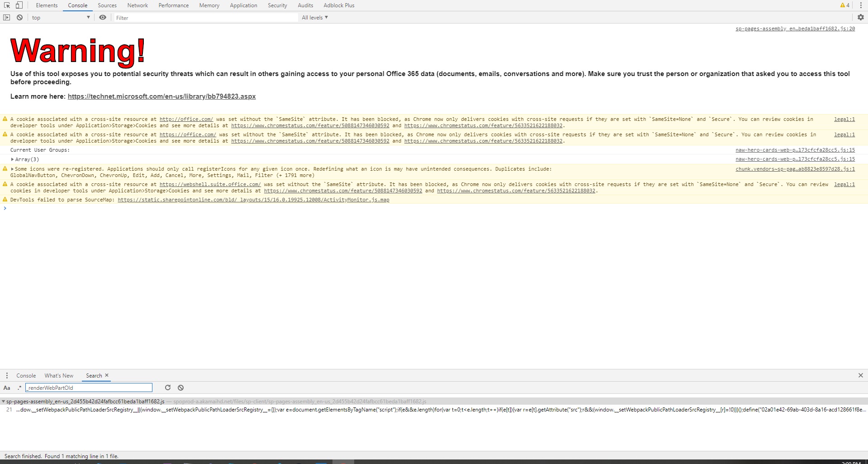Show the console sidebar
This screenshot has width=868, height=464.
[6, 17]
